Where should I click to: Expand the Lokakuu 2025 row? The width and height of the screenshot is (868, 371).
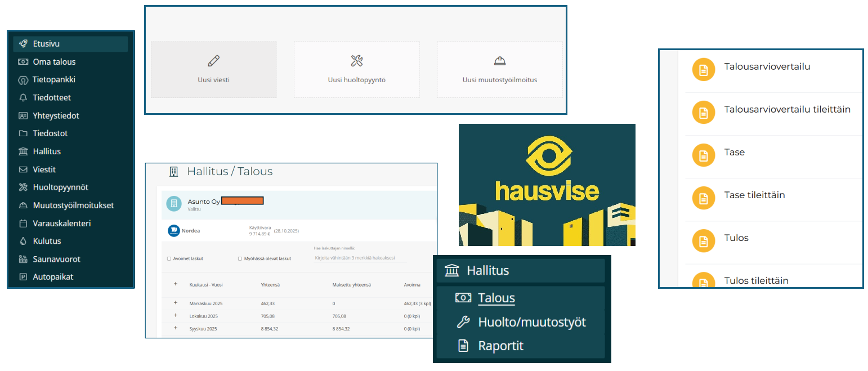[176, 316]
